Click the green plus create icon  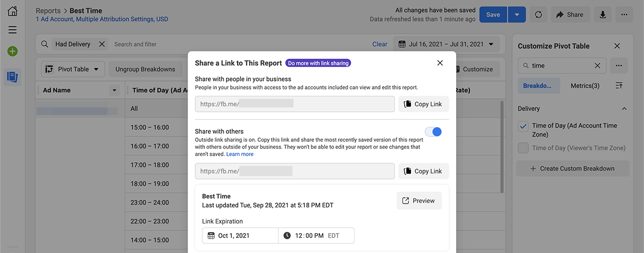click(x=12, y=52)
